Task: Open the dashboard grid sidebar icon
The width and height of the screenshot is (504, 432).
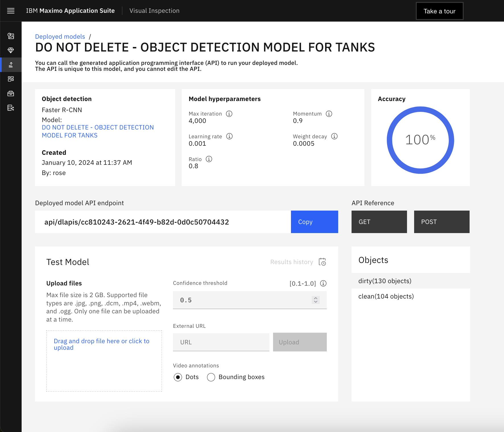Action: tap(11, 79)
